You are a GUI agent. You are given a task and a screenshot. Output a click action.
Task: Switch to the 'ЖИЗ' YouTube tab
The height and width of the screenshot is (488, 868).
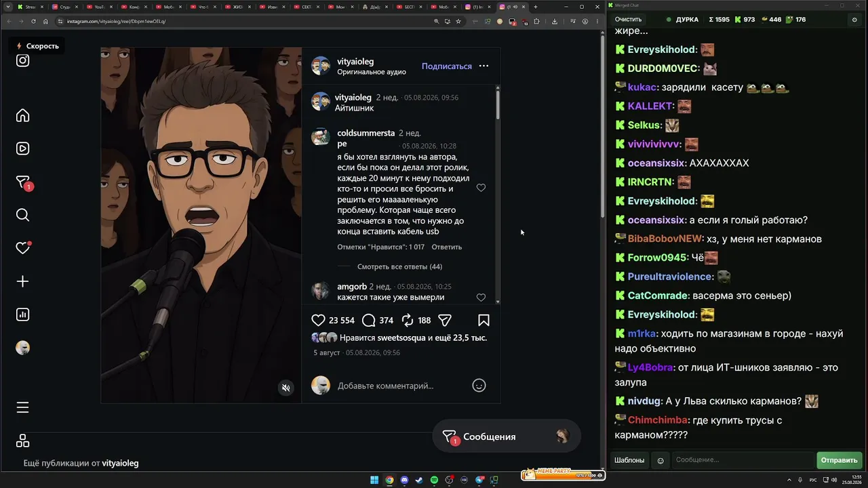click(x=239, y=7)
